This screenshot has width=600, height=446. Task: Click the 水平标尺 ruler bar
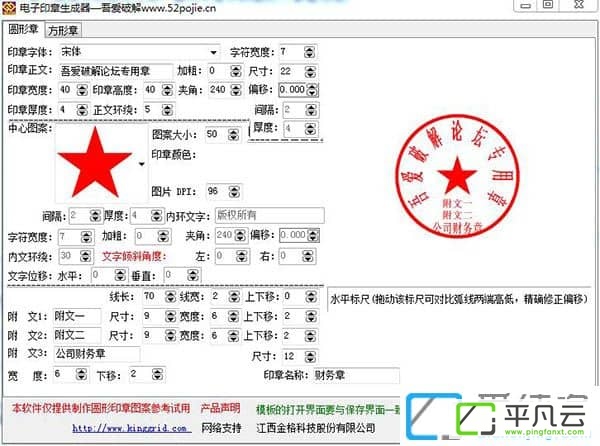coord(459,299)
